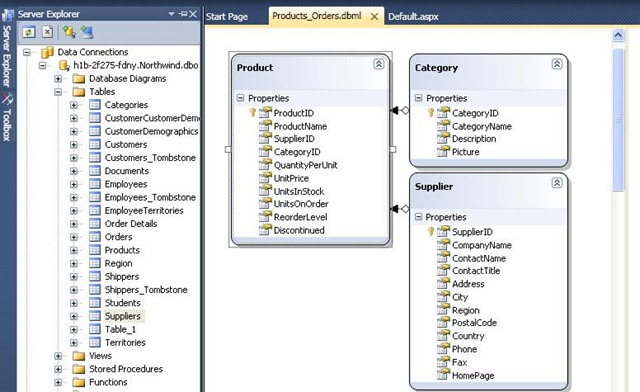Close the Products_Orders.dbml tab
Viewport: 640px width, 392px height.
pos(374,17)
